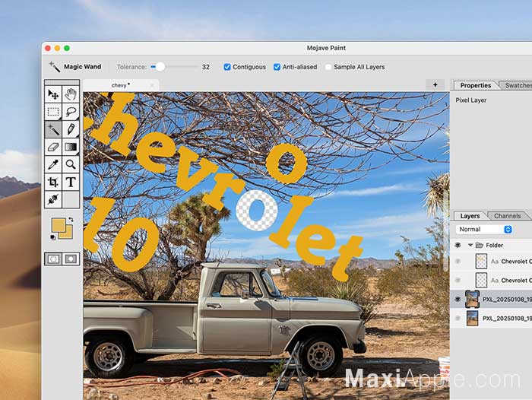The width and height of the screenshot is (532, 400).
Task: Switch to standard selection mode
Action: pos(53,259)
